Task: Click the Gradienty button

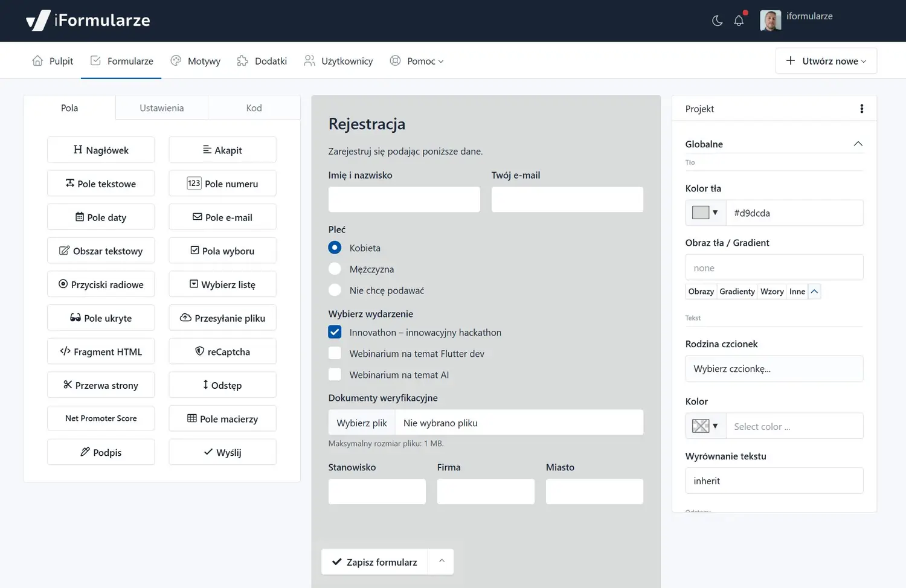Action: (x=737, y=292)
